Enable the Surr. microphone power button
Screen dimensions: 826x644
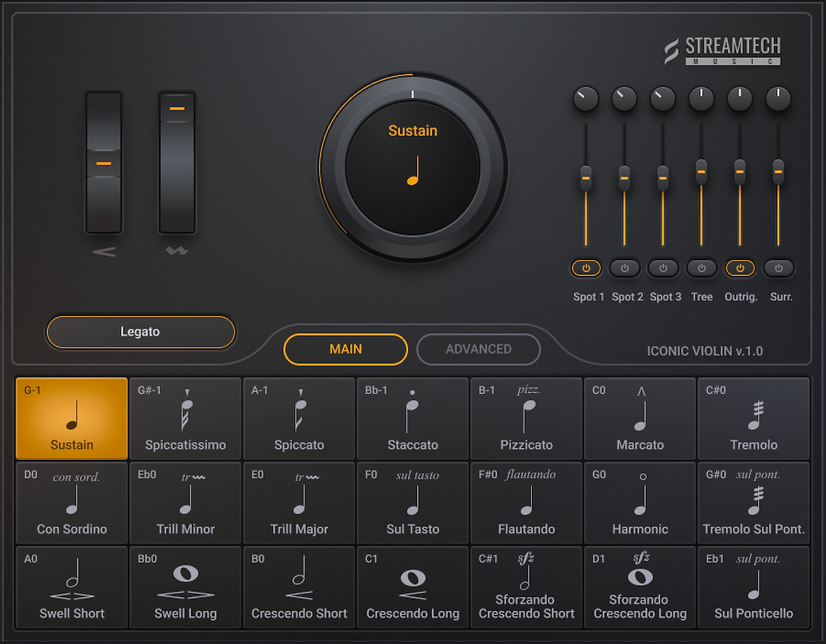click(x=778, y=268)
